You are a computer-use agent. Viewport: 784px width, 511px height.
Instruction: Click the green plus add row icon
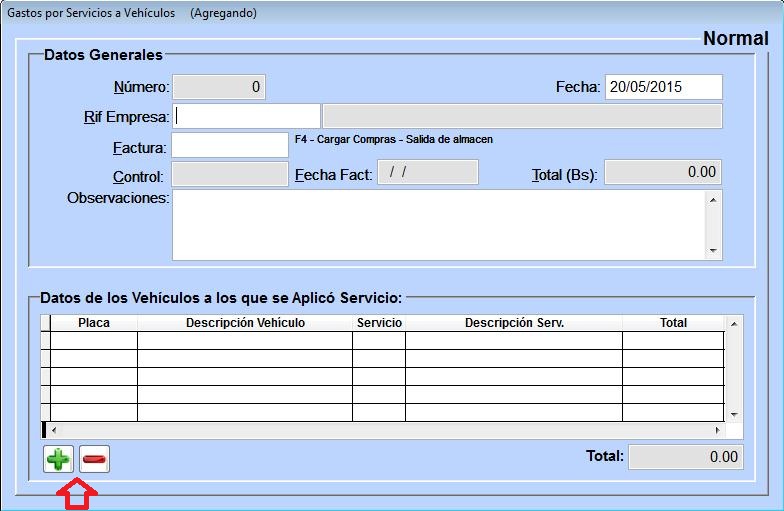coord(59,459)
